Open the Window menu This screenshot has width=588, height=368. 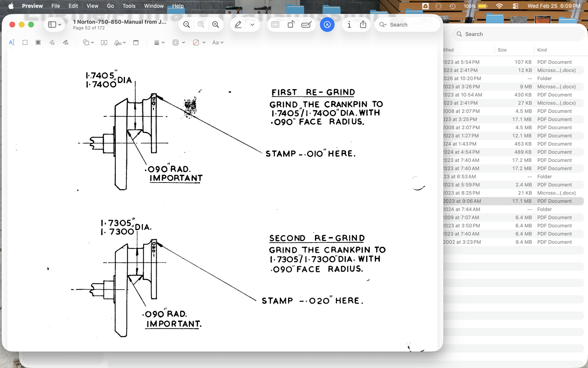[x=154, y=6]
